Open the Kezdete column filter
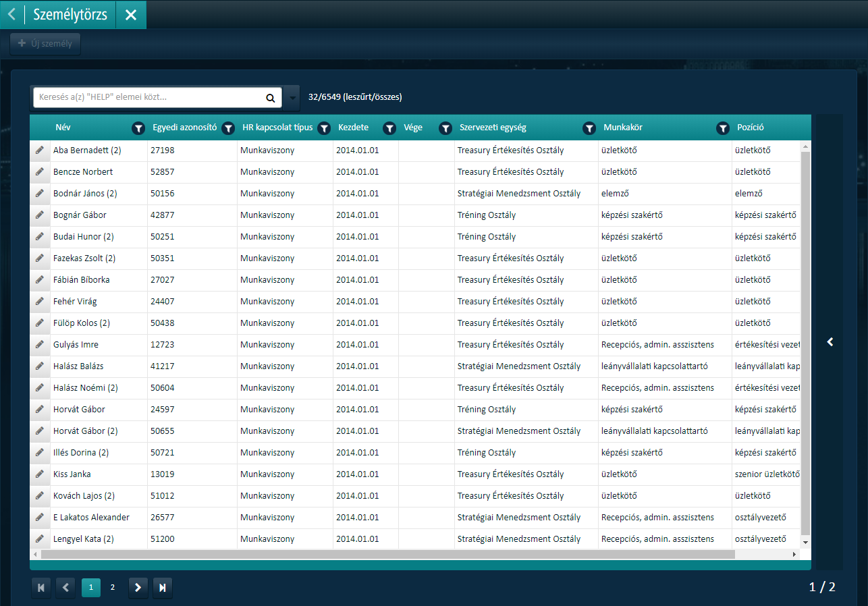The image size is (868, 606). click(389, 128)
